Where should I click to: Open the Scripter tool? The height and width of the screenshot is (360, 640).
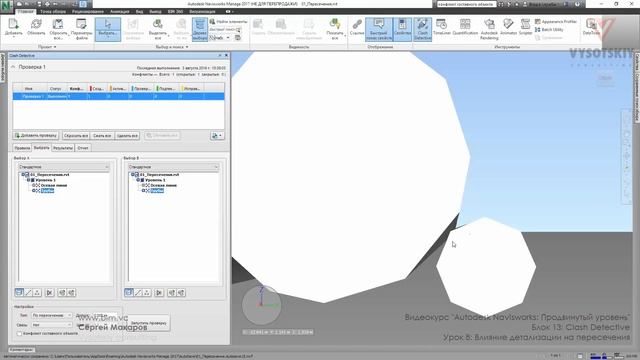pyautogui.click(x=525, y=27)
